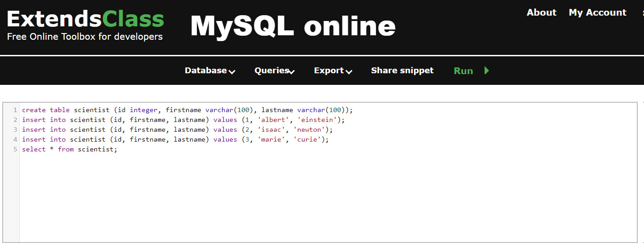The width and height of the screenshot is (644, 251).
Task: Go to My Account link
Action: click(x=598, y=13)
